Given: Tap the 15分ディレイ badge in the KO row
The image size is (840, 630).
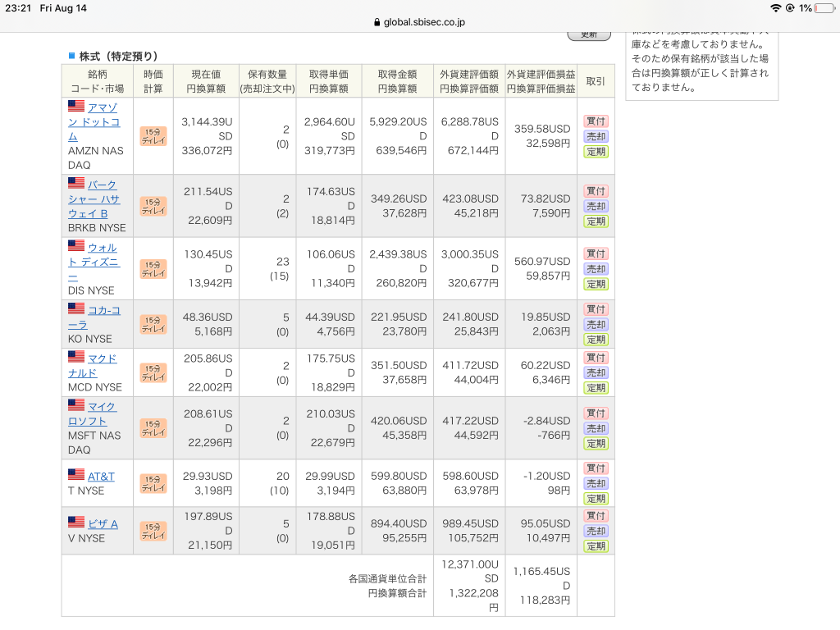Looking at the screenshot, I should point(153,324).
